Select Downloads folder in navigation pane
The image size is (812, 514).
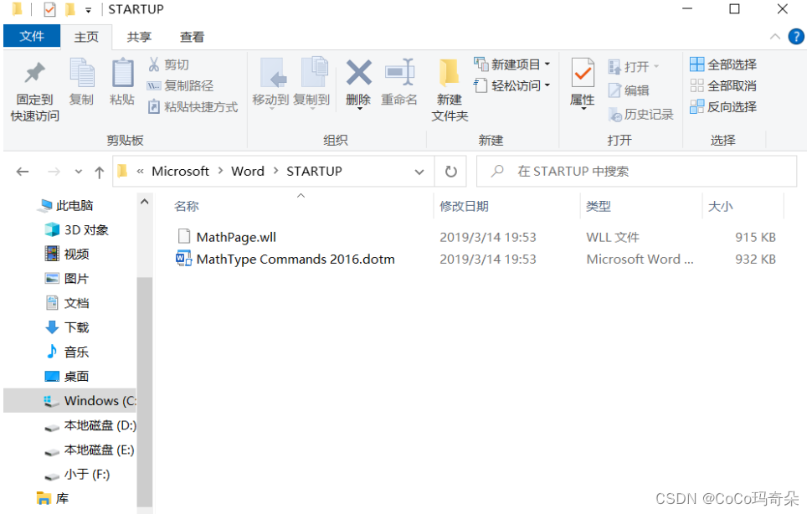click(67, 327)
